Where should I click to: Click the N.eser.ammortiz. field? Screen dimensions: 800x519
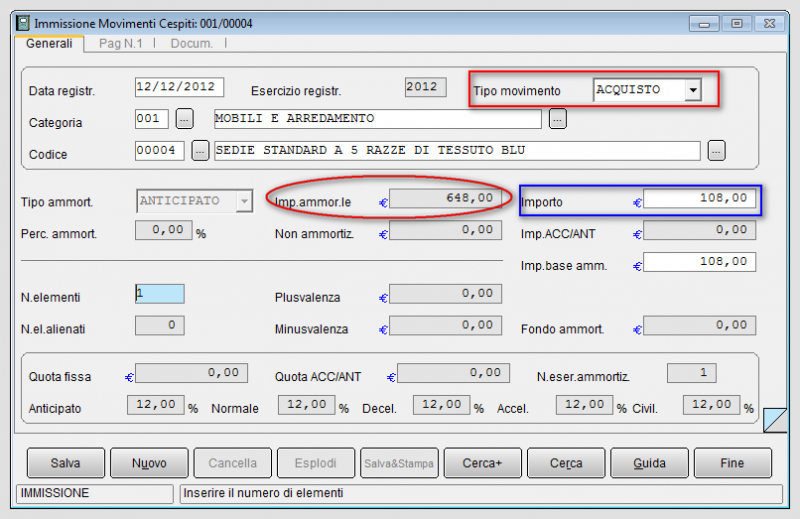(x=691, y=373)
